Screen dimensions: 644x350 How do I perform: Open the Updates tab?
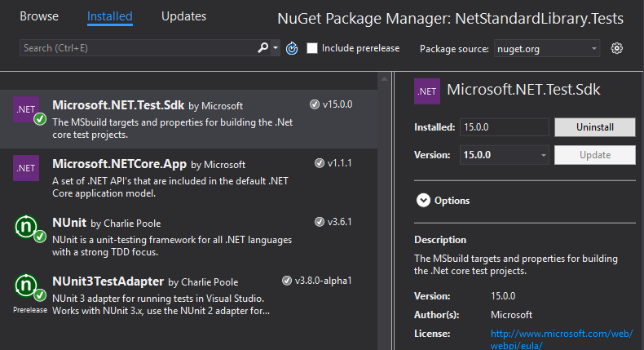pyautogui.click(x=183, y=16)
